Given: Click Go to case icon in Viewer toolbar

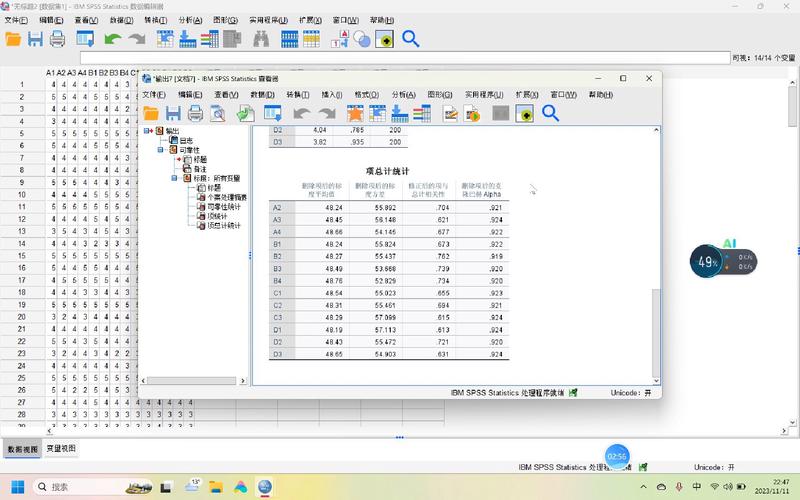Looking at the screenshot, I should [378, 113].
